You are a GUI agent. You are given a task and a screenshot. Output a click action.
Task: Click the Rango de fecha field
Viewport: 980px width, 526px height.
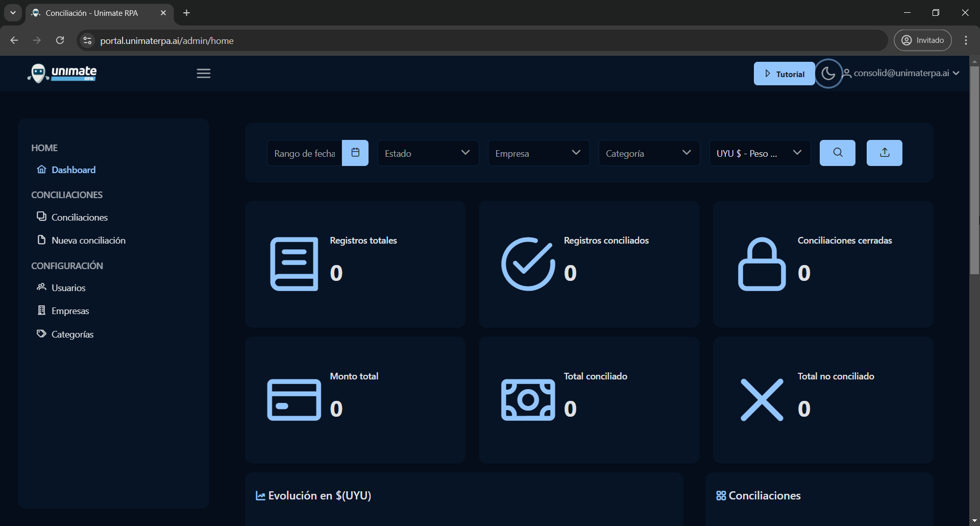[305, 153]
